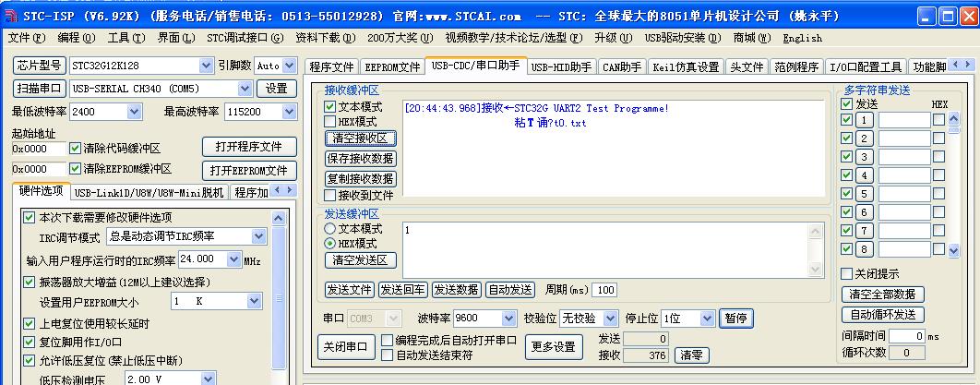Open low voltage detect 2.00 V dropdown
This screenshot has height=385, width=980.
209,379
